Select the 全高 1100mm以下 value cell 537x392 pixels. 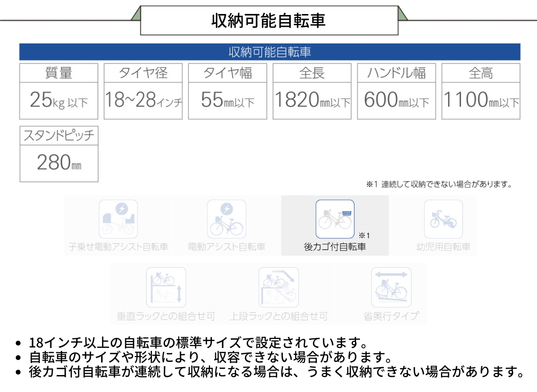click(481, 101)
